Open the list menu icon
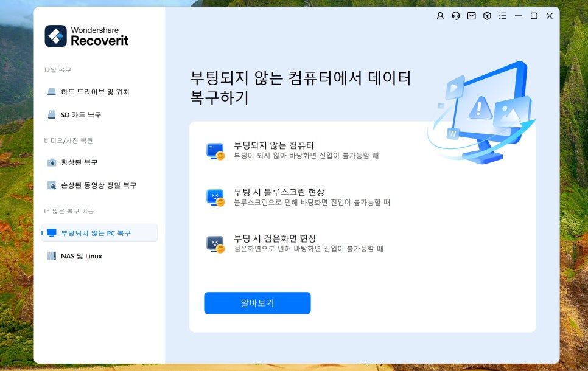Image resolution: width=588 pixels, height=371 pixels. pyautogui.click(x=503, y=16)
